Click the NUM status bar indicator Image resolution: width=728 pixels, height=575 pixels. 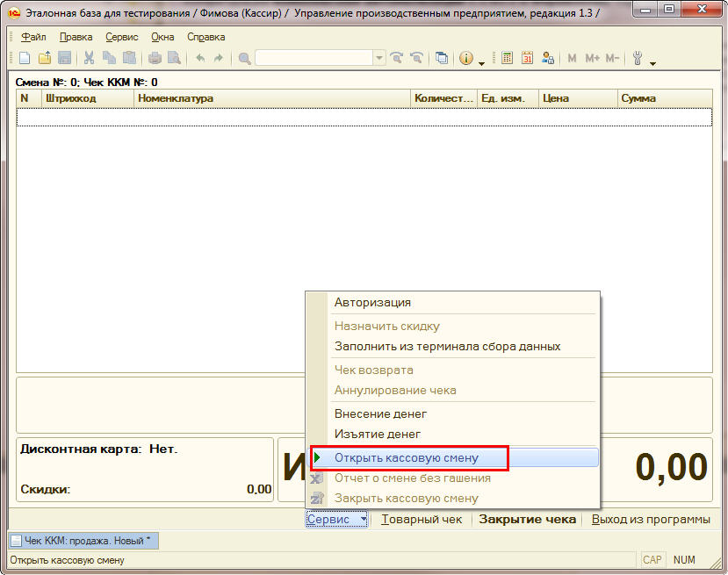(x=684, y=560)
